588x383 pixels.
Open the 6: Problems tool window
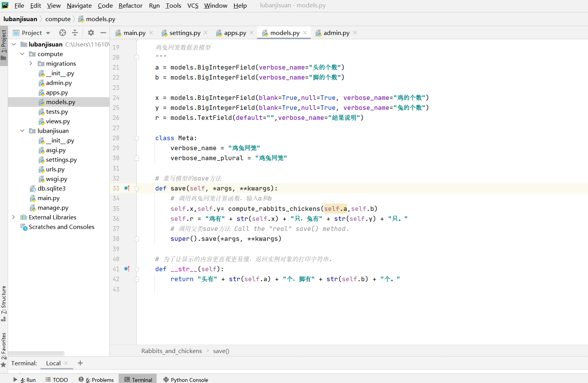96,380
